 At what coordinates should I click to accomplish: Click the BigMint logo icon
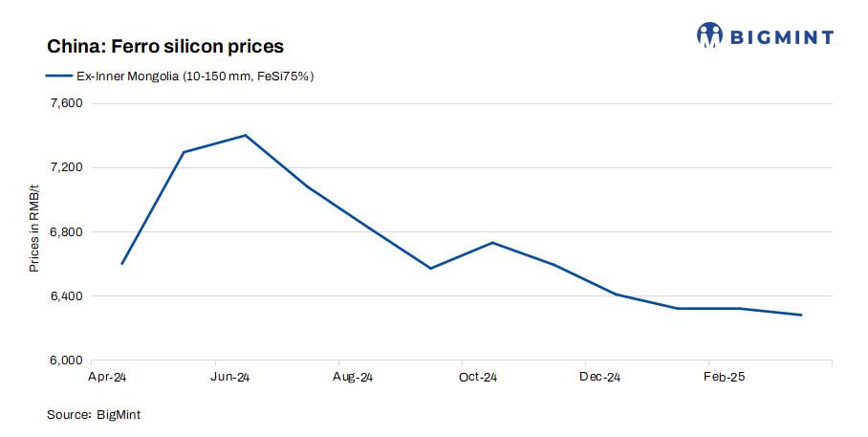[x=709, y=35]
